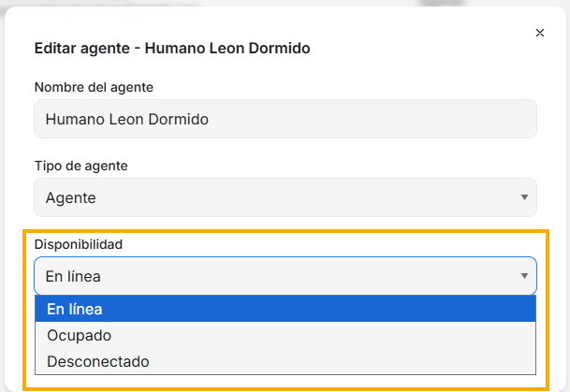The width and height of the screenshot is (570, 392).
Task: Click the Disponibilidad dropdown arrow icon
Action: pyautogui.click(x=523, y=276)
